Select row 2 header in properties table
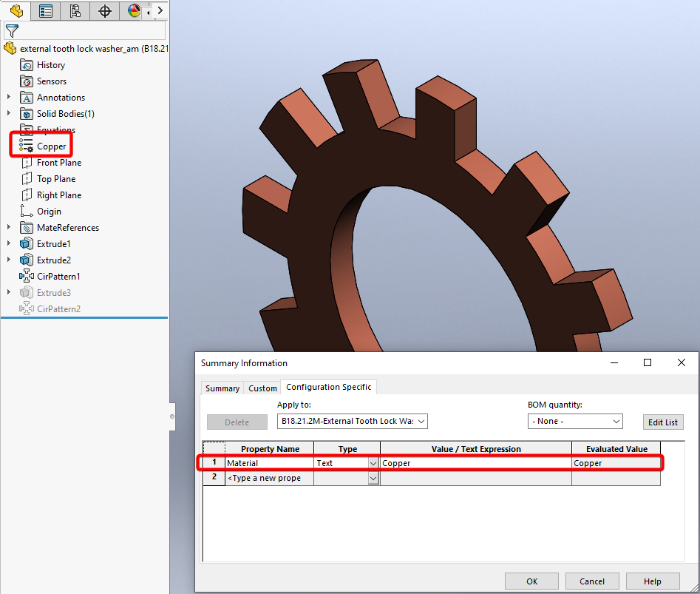The width and height of the screenshot is (700, 594). tap(214, 477)
